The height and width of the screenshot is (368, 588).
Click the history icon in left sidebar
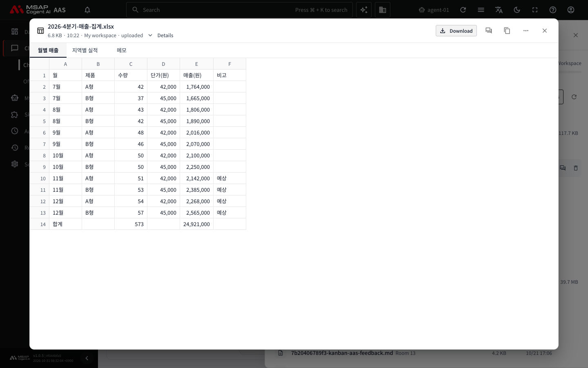click(x=15, y=148)
